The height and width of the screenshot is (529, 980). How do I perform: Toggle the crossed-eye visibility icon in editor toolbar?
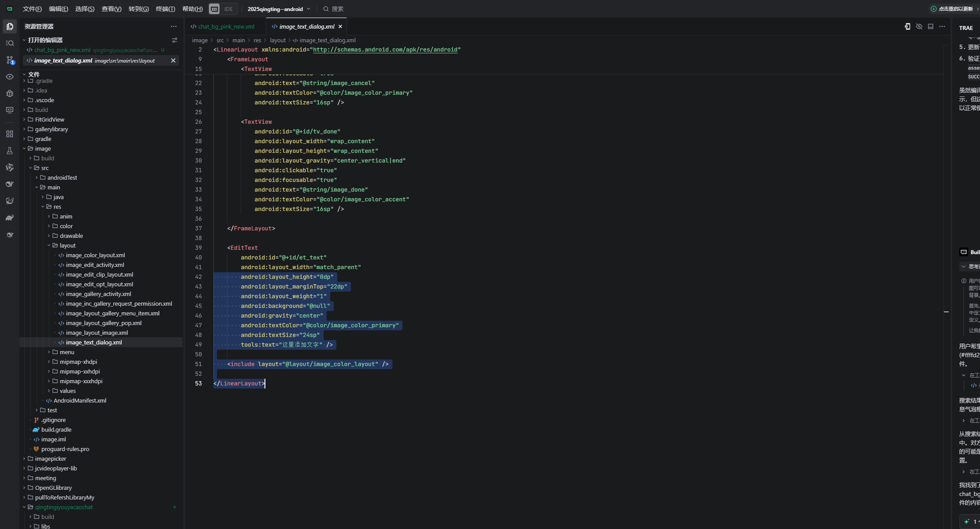coord(919,26)
